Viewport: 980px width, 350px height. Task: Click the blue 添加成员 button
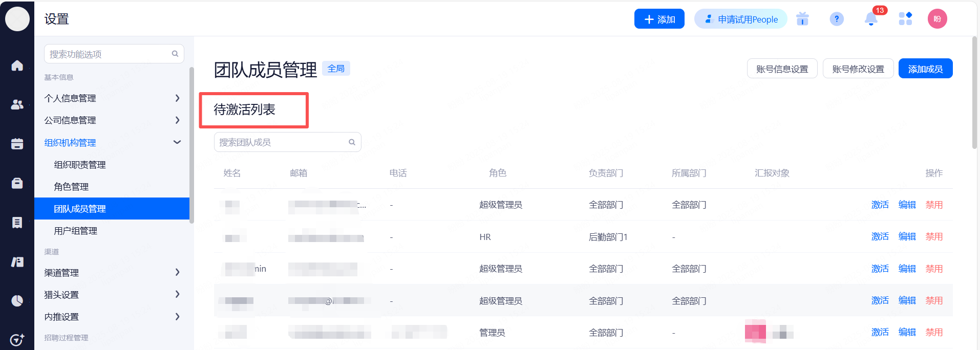pos(925,69)
